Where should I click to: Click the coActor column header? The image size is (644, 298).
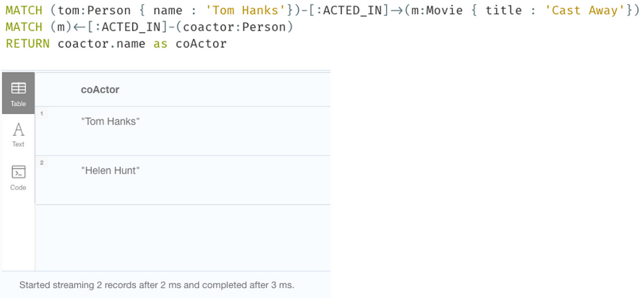click(x=100, y=89)
